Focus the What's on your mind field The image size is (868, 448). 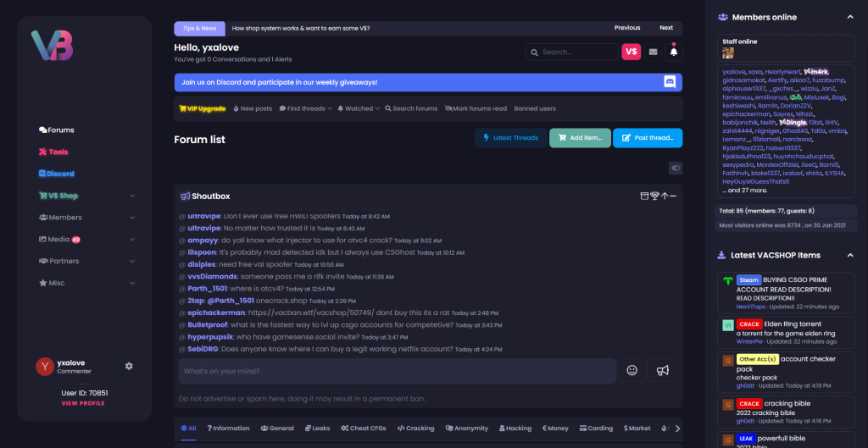click(397, 371)
